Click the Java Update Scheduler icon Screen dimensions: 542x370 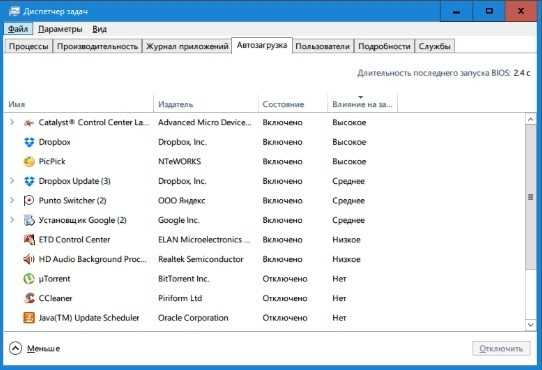29,318
